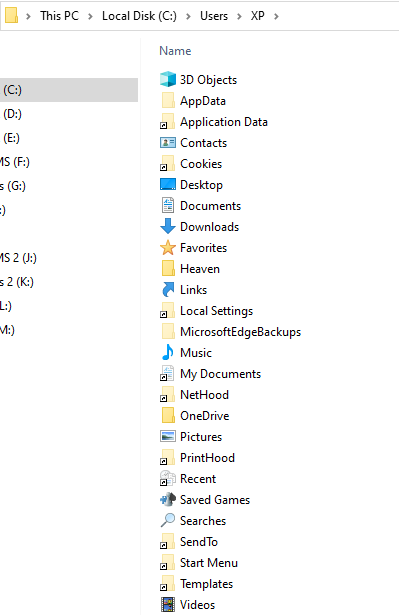Click the MicrosoftEdgeBackups folder icon
Screen dimensions: 399x615
coord(168,331)
